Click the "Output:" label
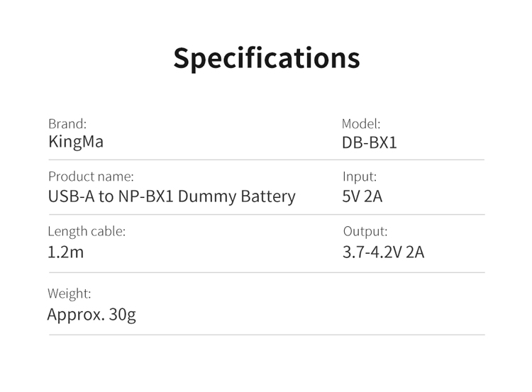 click(x=365, y=231)
